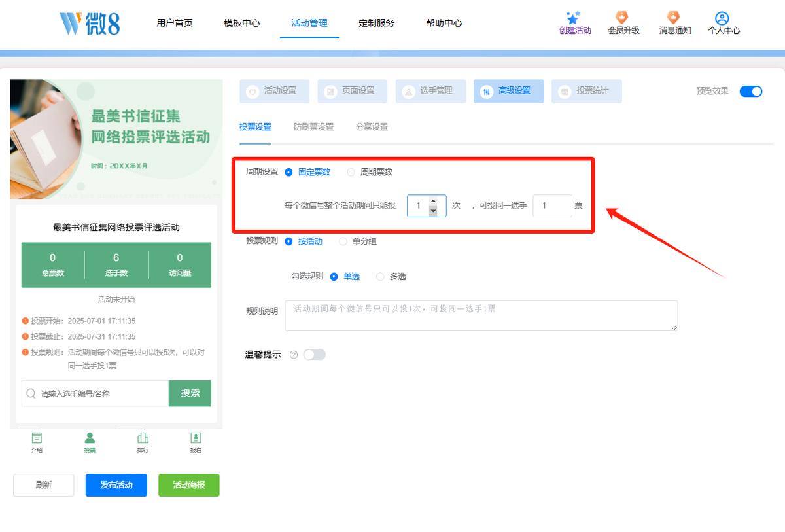
Task: Open the 防刷票设置 sub-tab
Action: (x=313, y=127)
